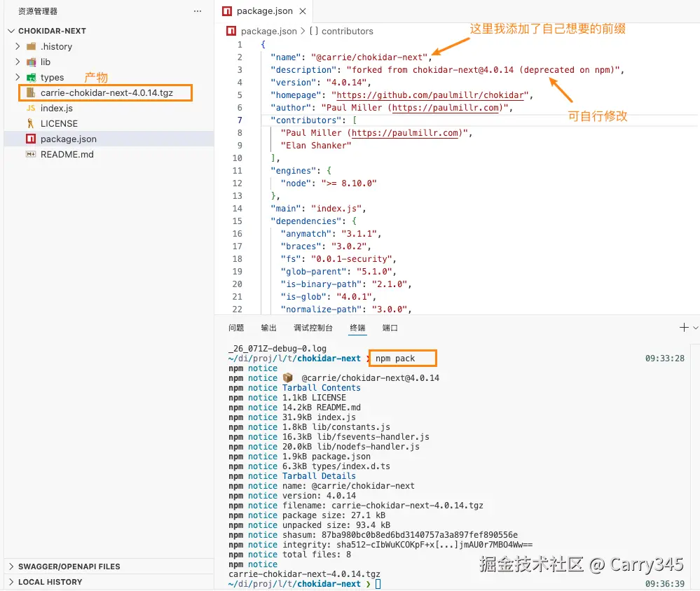
Task: Click the terminal prompt input cursor
Action: 378,584
